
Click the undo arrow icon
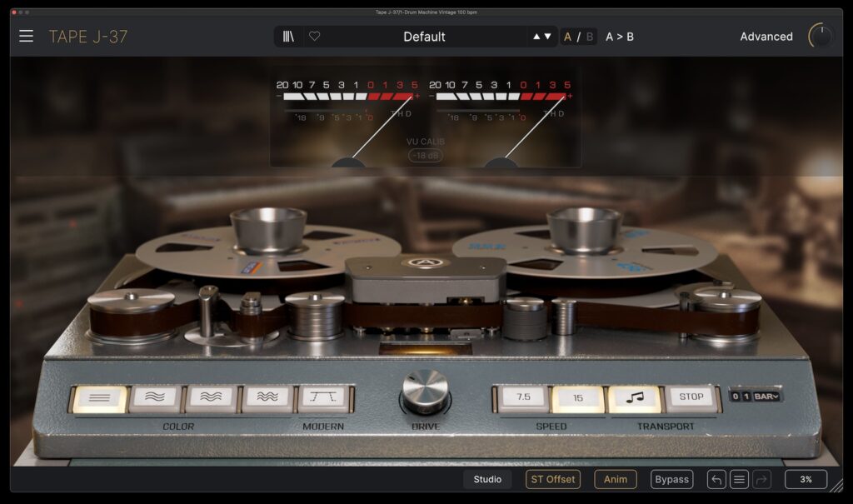[716, 479]
